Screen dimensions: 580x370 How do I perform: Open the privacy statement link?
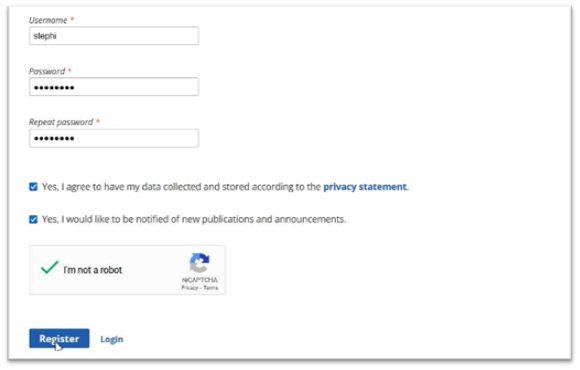coord(365,187)
